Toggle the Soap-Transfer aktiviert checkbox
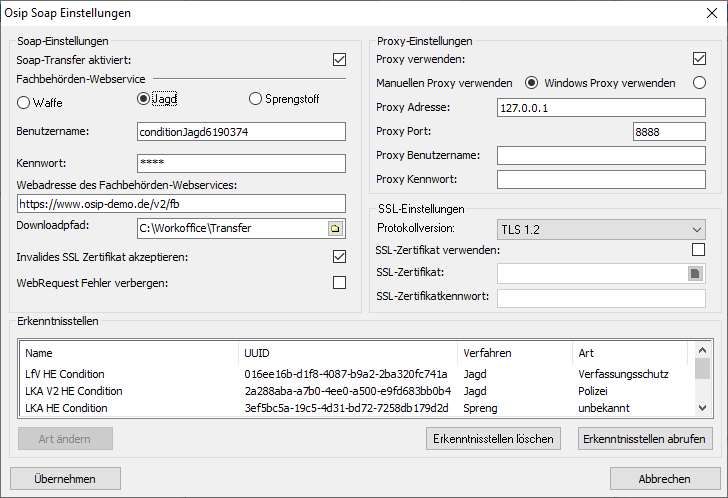Viewport: 728px width, 498px height. point(339,60)
